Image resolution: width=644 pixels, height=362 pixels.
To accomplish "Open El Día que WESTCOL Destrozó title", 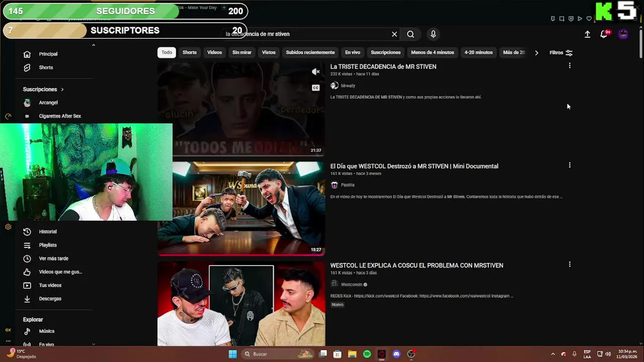I will tap(414, 166).
